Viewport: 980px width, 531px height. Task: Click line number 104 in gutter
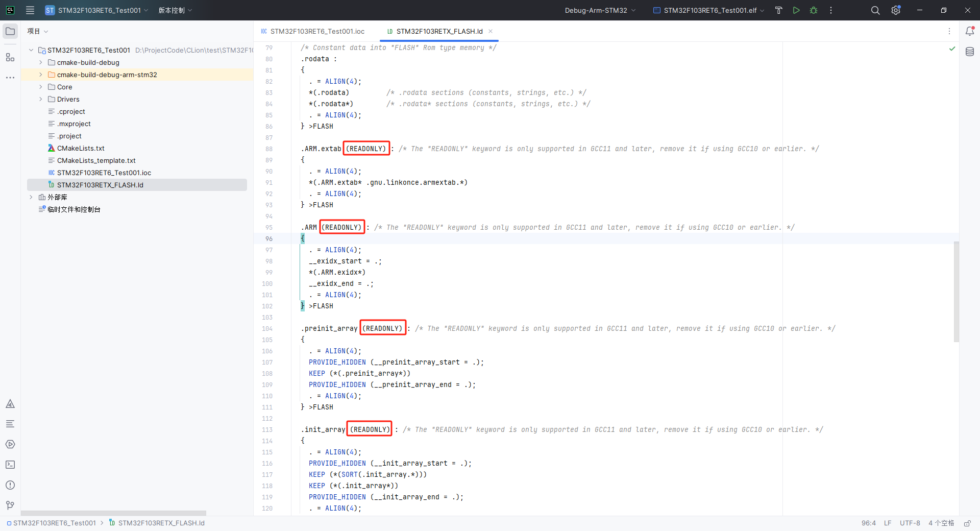[x=267, y=328]
